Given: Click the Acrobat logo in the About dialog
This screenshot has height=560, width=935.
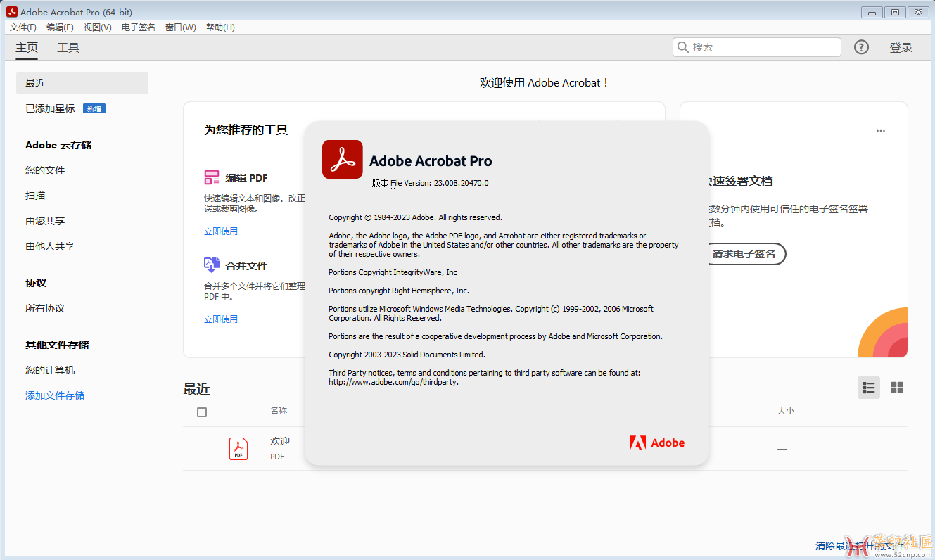Looking at the screenshot, I should (x=343, y=160).
